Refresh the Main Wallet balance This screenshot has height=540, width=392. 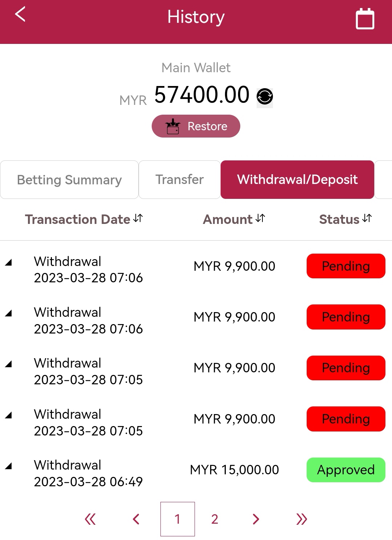click(265, 97)
